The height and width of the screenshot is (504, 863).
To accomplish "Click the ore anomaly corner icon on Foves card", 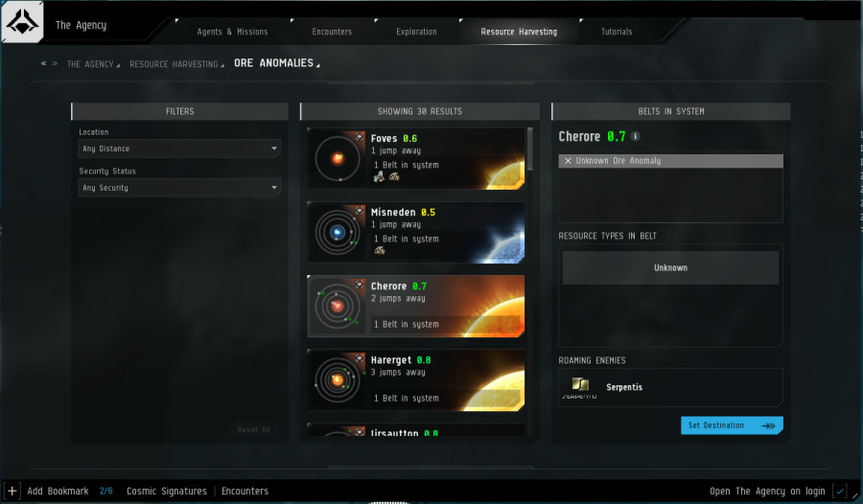I will tap(360, 136).
